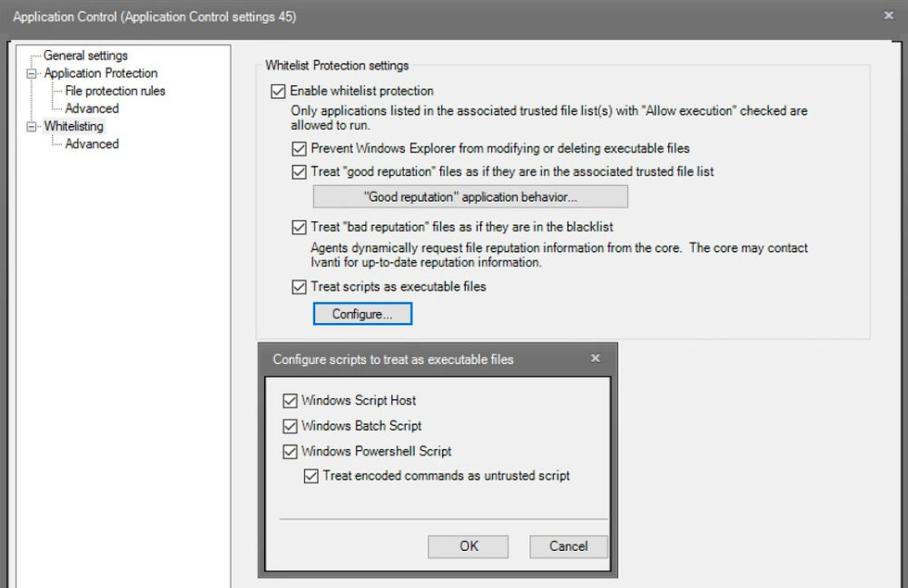
Task: Toggle Windows Batch Script checkbox
Action: pos(289,427)
